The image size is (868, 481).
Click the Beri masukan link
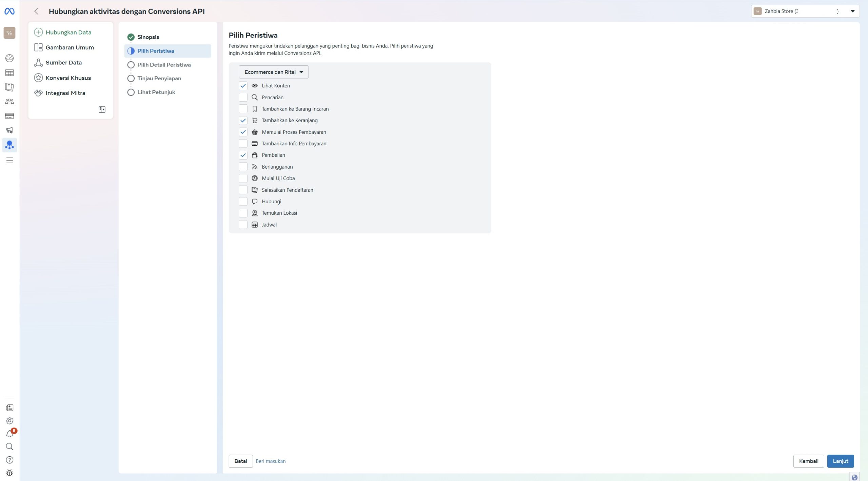[270, 461]
